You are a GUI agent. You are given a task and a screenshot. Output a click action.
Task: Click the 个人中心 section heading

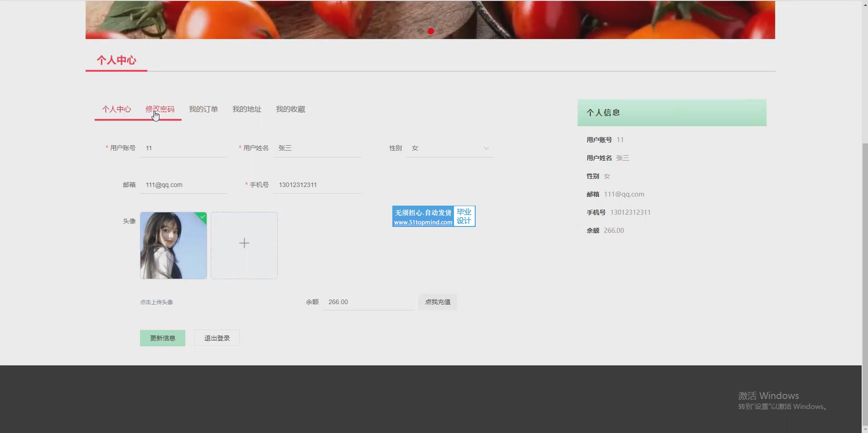pyautogui.click(x=116, y=60)
